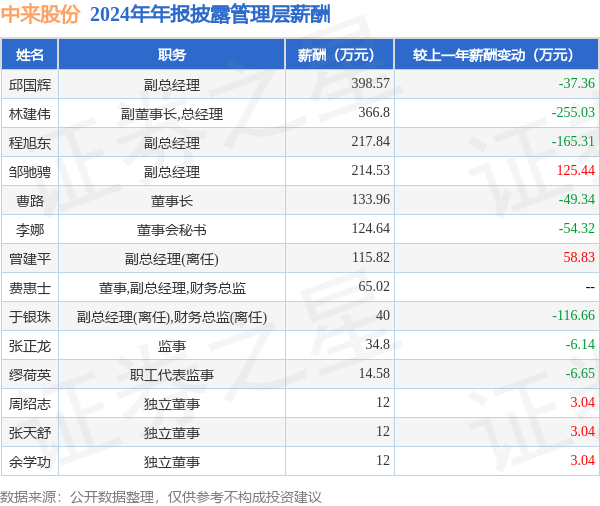Click the name cell '程旭东'
Screen dimensions: 600x506
point(29,143)
